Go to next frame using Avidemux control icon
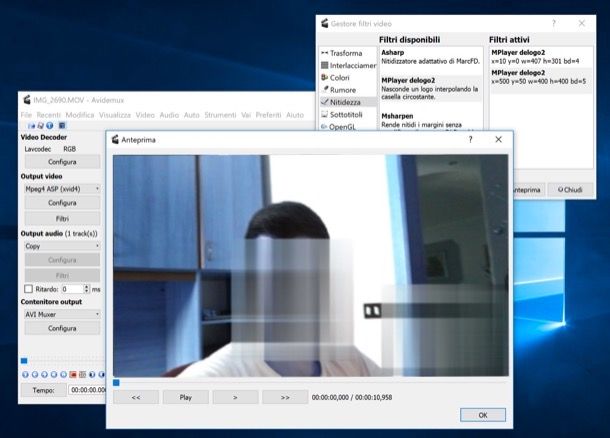This screenshot has width=610, height=438. coord(54,375)
